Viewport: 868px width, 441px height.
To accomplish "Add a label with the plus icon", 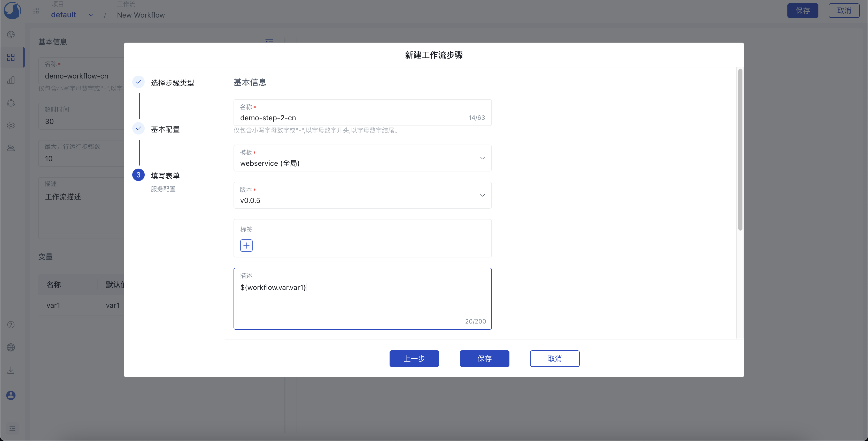I will click(x=246, y=246).
